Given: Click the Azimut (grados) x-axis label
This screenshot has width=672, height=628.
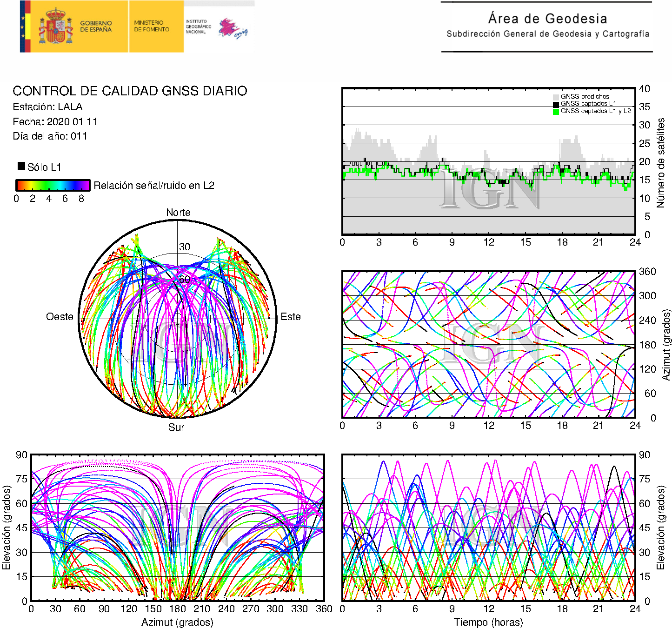Looking at the screenshot, I should (177, 622).
